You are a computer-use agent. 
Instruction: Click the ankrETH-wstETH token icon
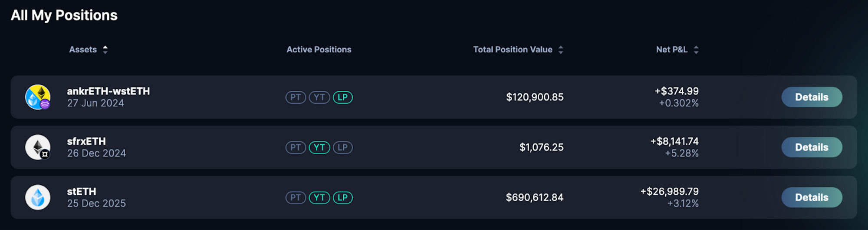38,97
